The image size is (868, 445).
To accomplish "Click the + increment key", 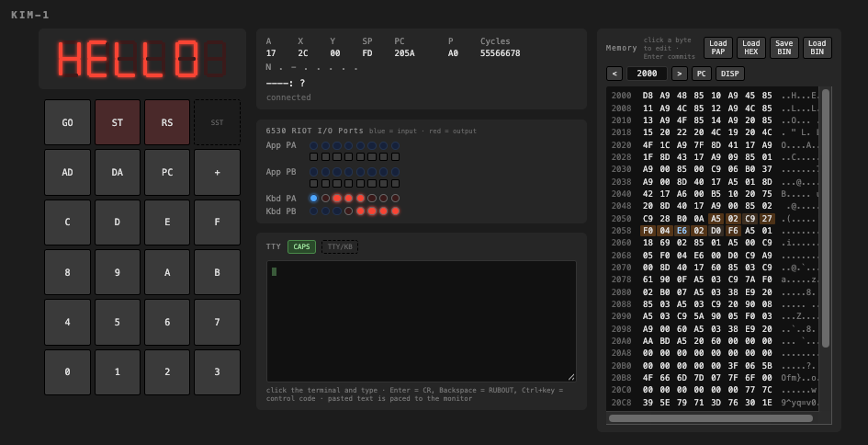I will pos(217,172).
